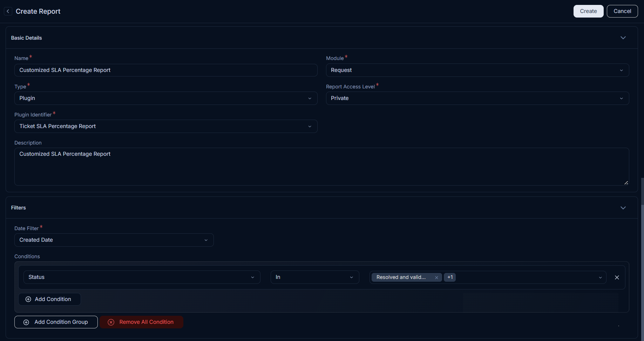The image size is (644, 341).
Task: Click the Cancel button
Action: point(622,11)
